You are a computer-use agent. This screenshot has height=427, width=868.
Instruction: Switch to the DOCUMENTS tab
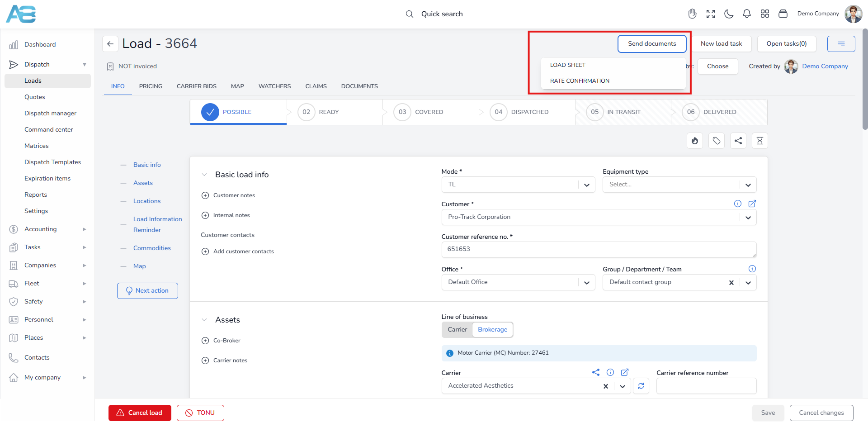click(x=359, y=86)
